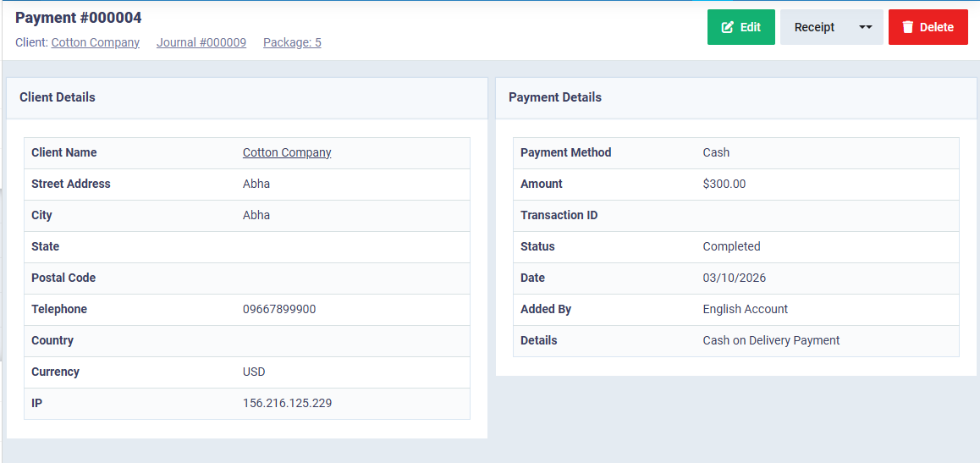Screen dimensions: 980x463
Task: Click the trash icon on the Delete button
Action: 908,27
